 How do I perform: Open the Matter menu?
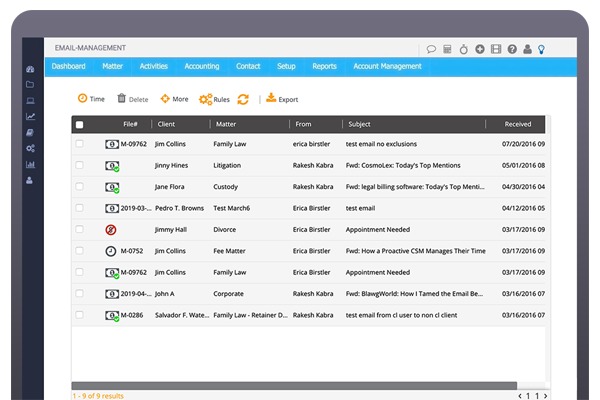tap(112, 66)
